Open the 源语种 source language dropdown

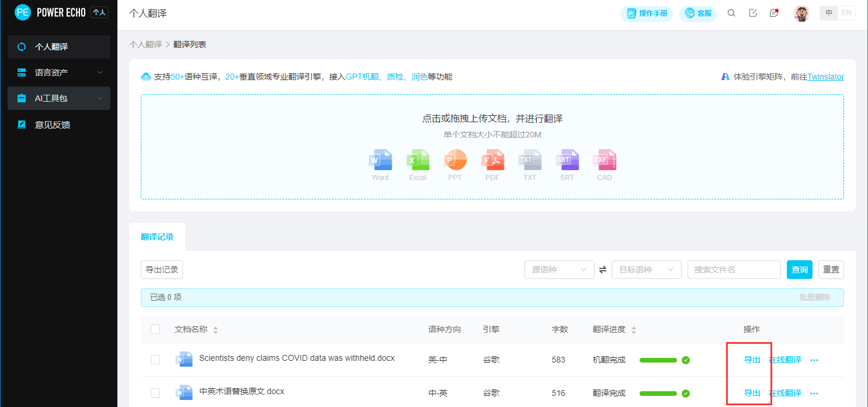click(559, 270)
